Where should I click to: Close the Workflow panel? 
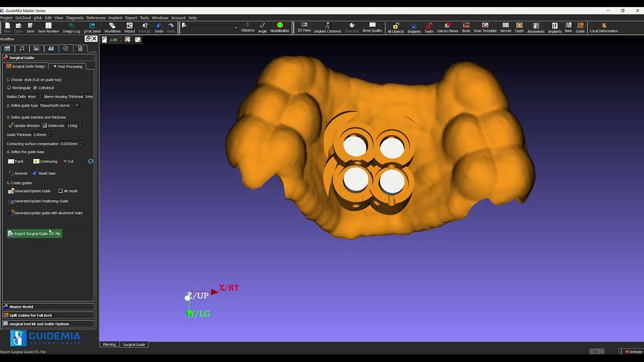(x=94, y=39)
